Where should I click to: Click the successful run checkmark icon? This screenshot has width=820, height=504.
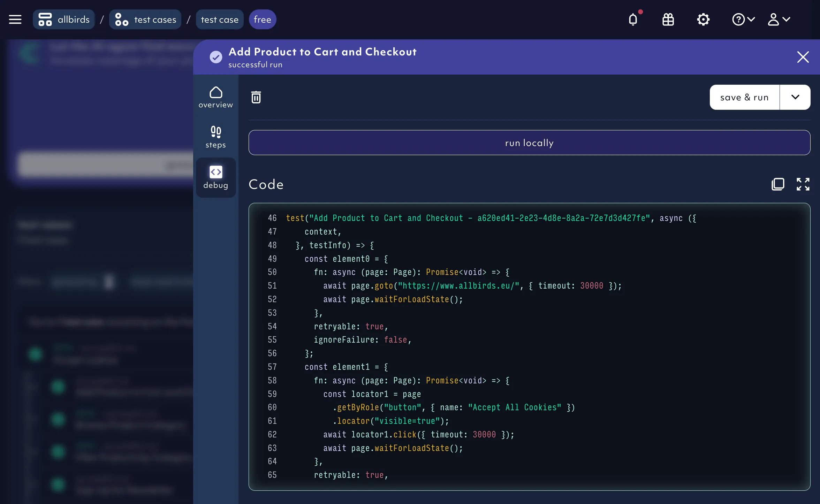pyautogui.click(x=216, y=57)
